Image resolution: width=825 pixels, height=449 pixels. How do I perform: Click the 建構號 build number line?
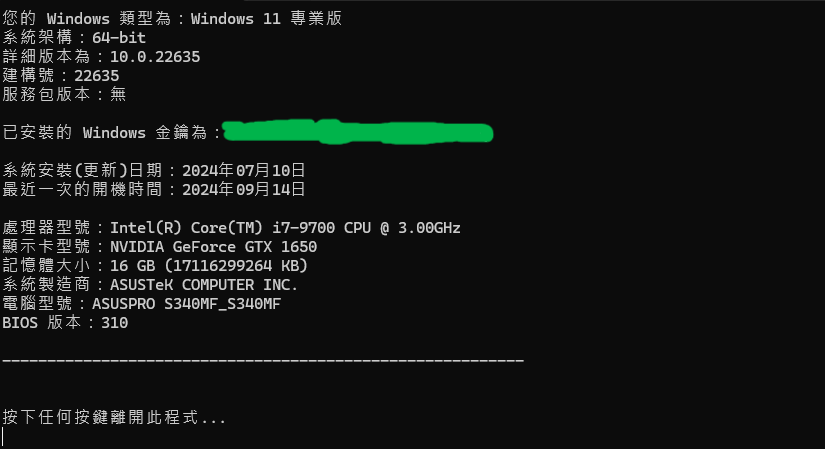click(x=61, y=76)
